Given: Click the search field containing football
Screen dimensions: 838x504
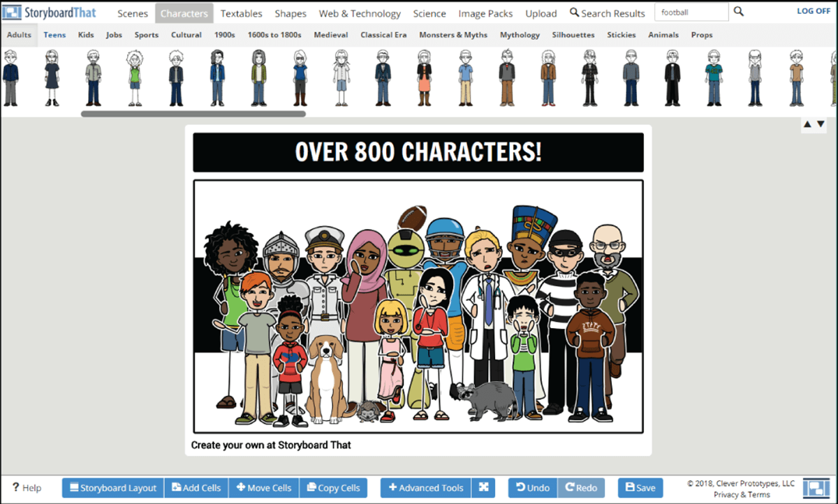Looking at the screenshot, I should [x=691, y=12].
